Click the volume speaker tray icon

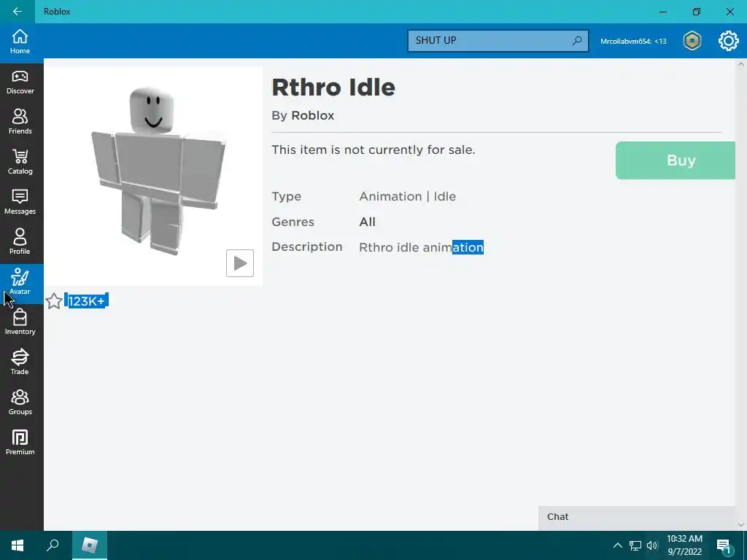[652, 545]
